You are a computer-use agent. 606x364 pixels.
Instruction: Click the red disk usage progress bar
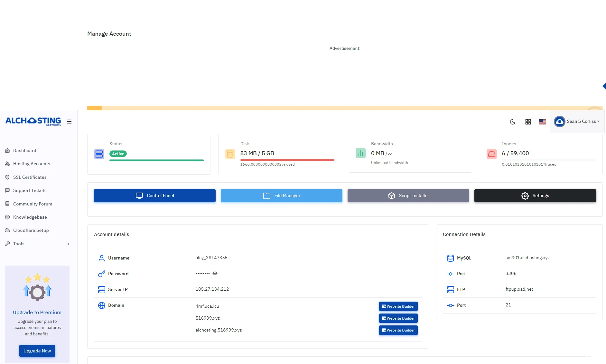coord(287,160)
